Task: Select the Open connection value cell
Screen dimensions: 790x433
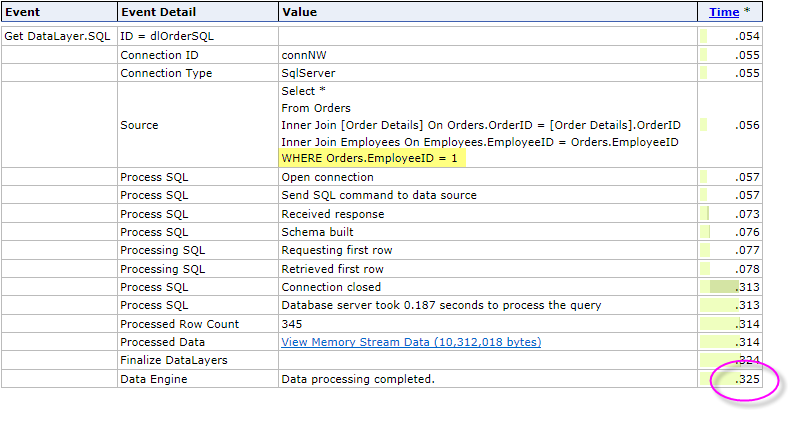Action: pos(327,177)
